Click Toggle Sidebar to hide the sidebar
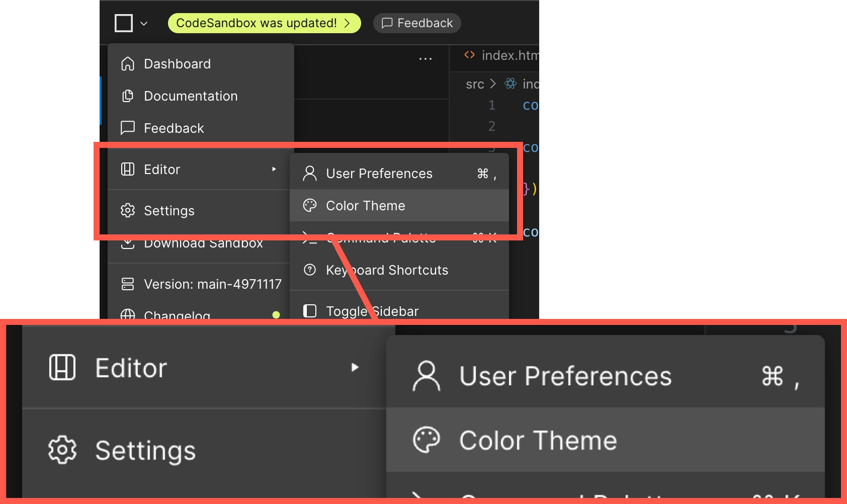 click(372, 311)
